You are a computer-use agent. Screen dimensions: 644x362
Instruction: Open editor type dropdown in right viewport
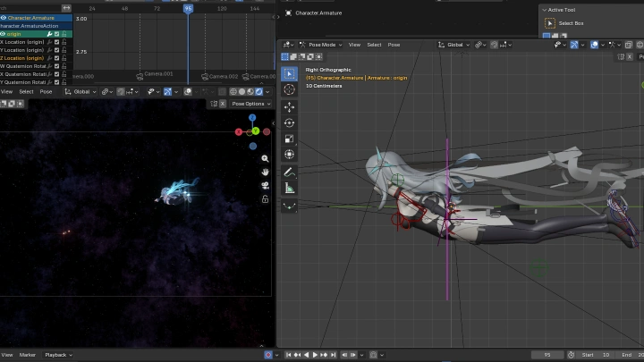pos(288,45)
